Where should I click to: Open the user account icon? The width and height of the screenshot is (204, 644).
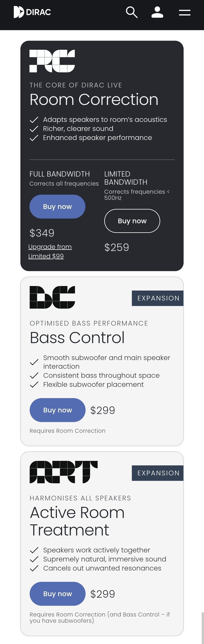(x=157, y=12)
